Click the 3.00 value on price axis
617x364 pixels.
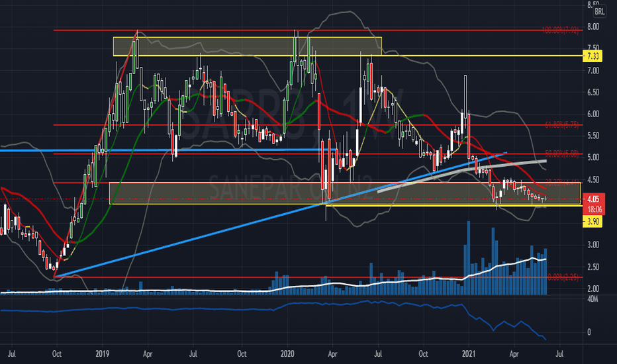pyautogui.click(x=593, y=245)
